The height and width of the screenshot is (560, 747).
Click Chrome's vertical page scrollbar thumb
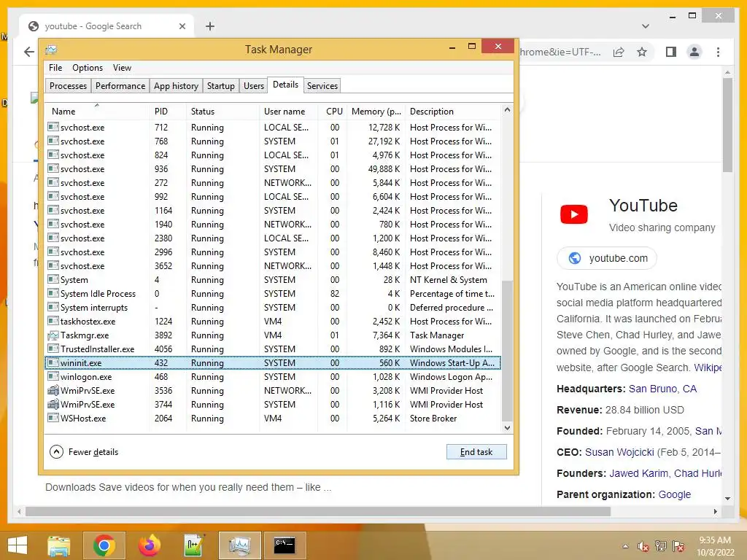[x=727, y=125]
